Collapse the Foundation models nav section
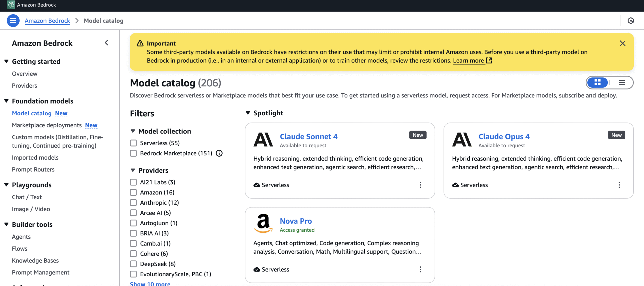The width and height of the screenshot is (644, 286). point(7,101)
